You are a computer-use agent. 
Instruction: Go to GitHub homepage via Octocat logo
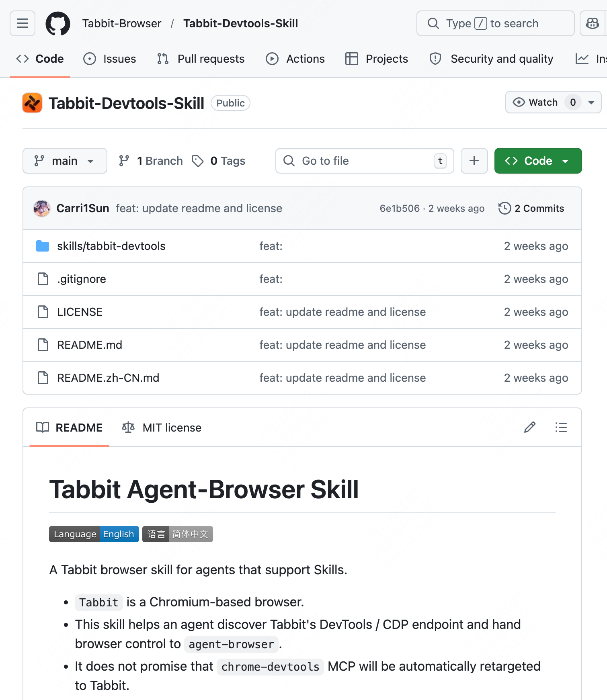58,23
